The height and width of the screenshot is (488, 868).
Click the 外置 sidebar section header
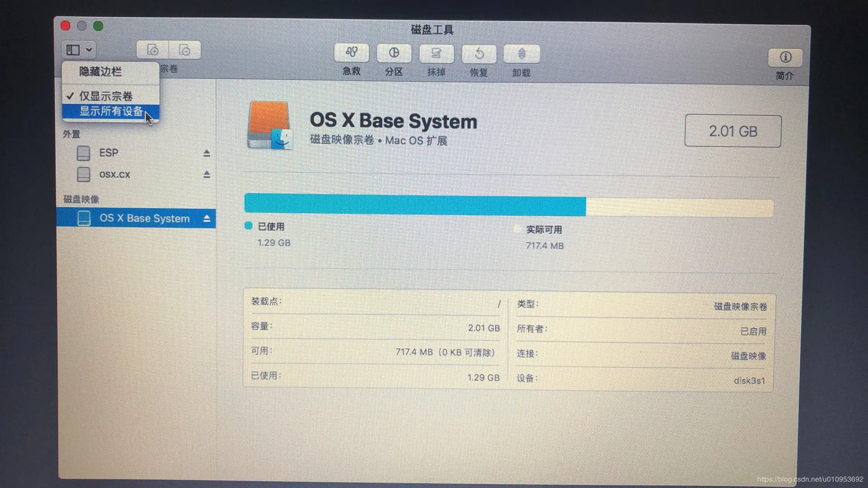coord(71,134)
